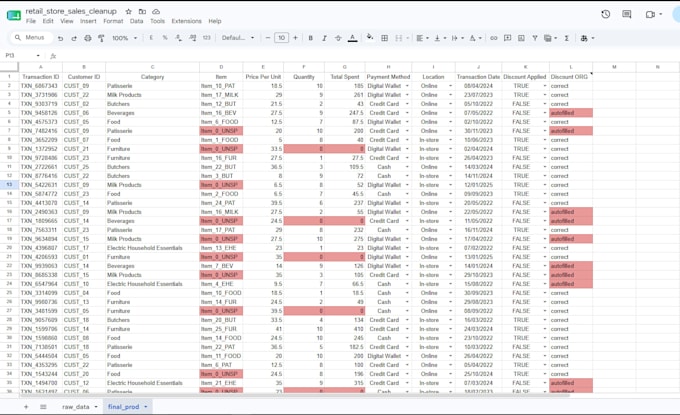The height and width of the screenshot is (415, 680).
Task: Open the vertical align dropdown
Action: tap(440, 38)
